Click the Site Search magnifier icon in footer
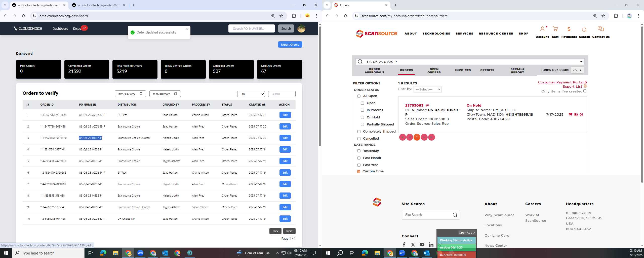The width and height of the screenshot is (644, 258). click(455, 215)
